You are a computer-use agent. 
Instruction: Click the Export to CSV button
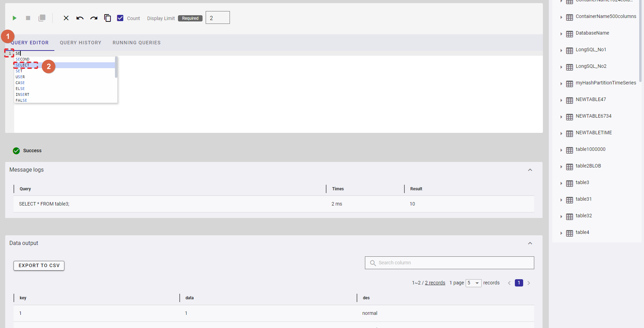pyautogui.click(x=39, y=265)
